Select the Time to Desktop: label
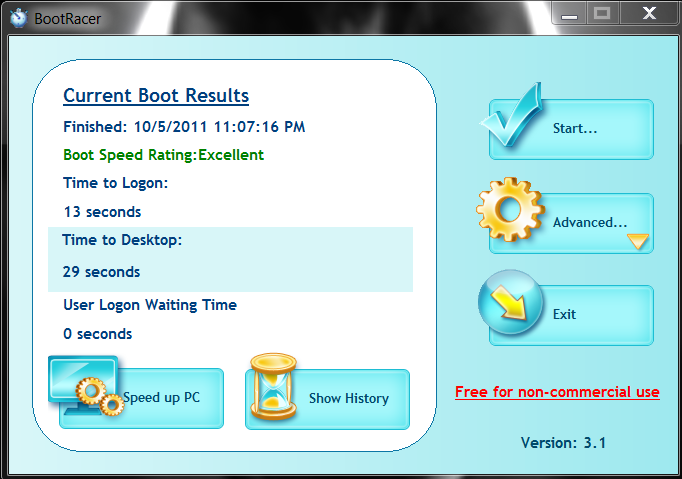The image size is (682, 479). tap(122, 240)
